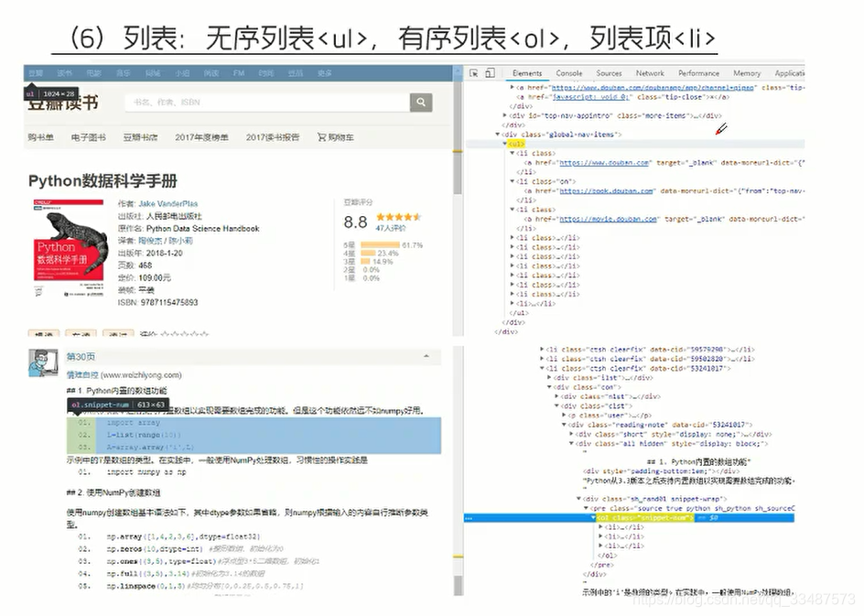This screenshot has height=616, width=864.
Task: Click the https://book.douban.com href in DevTools
Action: click(607, 190)
